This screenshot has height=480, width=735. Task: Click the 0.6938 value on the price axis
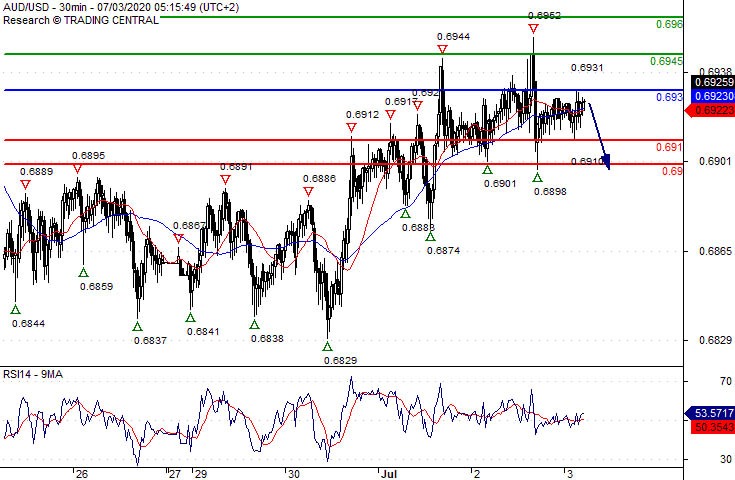coord(715,72)
